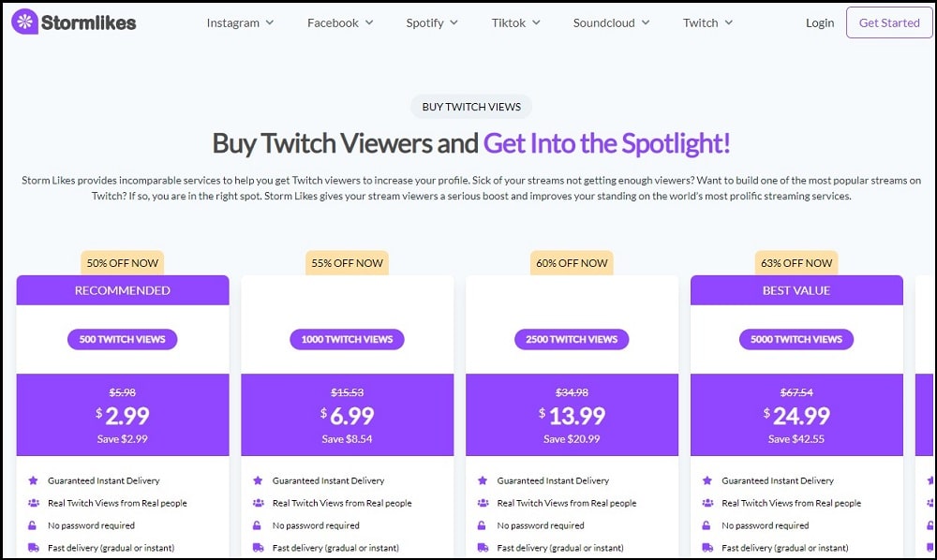Click the Login link

click(x=820, y=22)
